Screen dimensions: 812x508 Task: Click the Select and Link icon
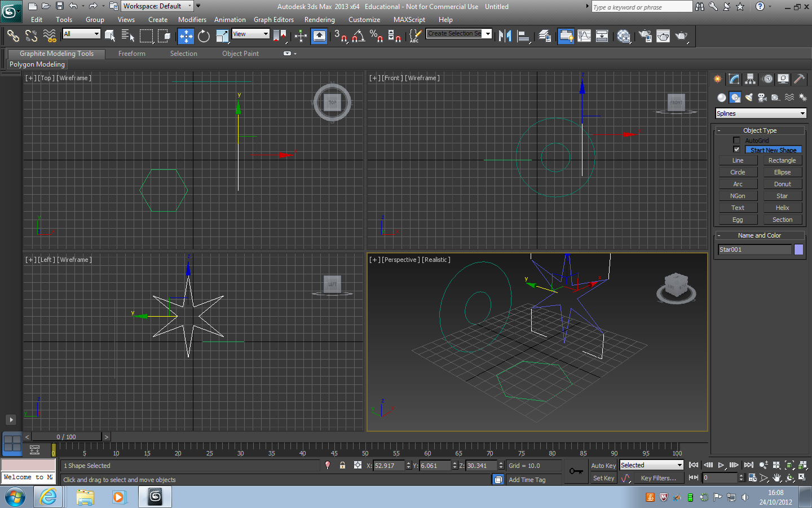(12, 36)
